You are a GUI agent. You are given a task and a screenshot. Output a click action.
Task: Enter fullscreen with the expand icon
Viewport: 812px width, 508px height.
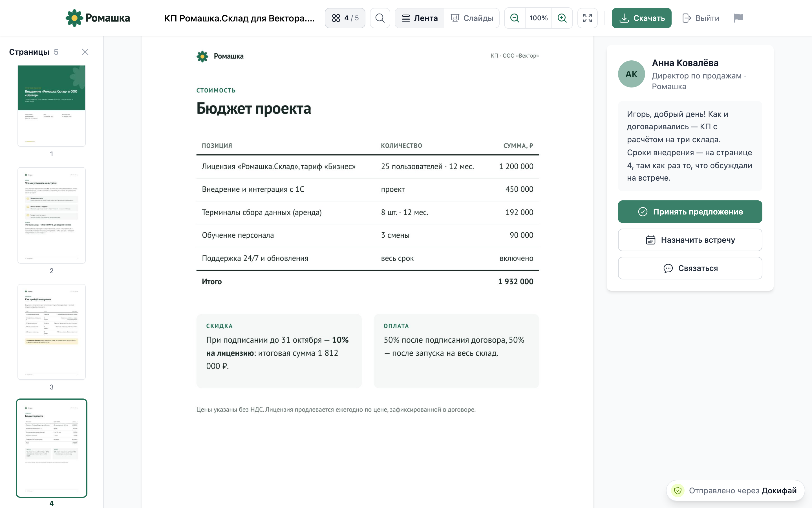[588, 18]
